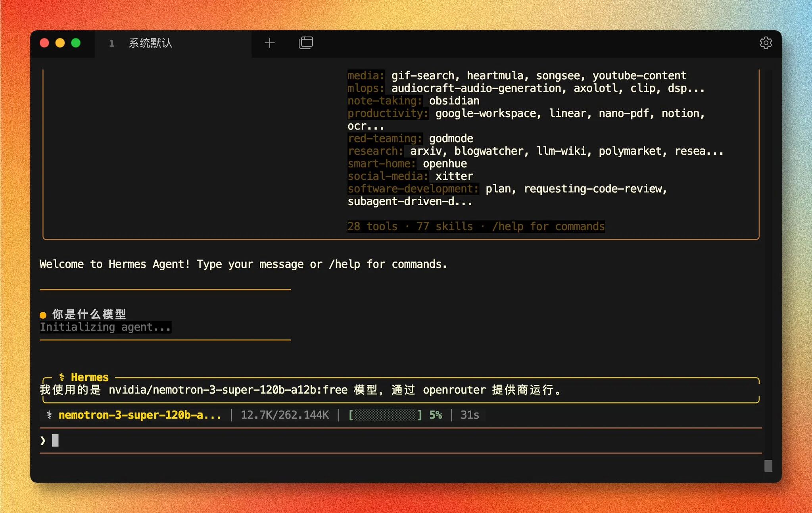Open terminal settings gear icon
The width and height of the screenshot is (812, 513).
click(x=766, y=43)
